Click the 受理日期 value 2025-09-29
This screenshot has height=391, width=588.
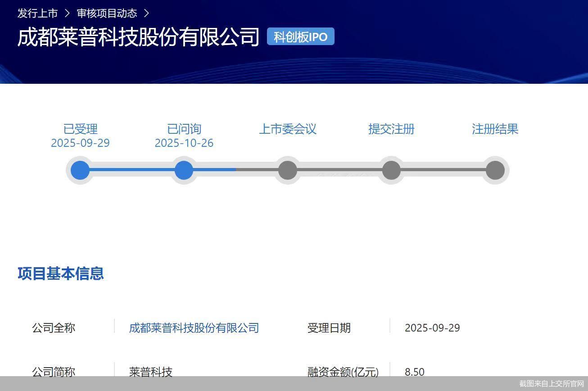pyautogui.click(x=432, y=328)
